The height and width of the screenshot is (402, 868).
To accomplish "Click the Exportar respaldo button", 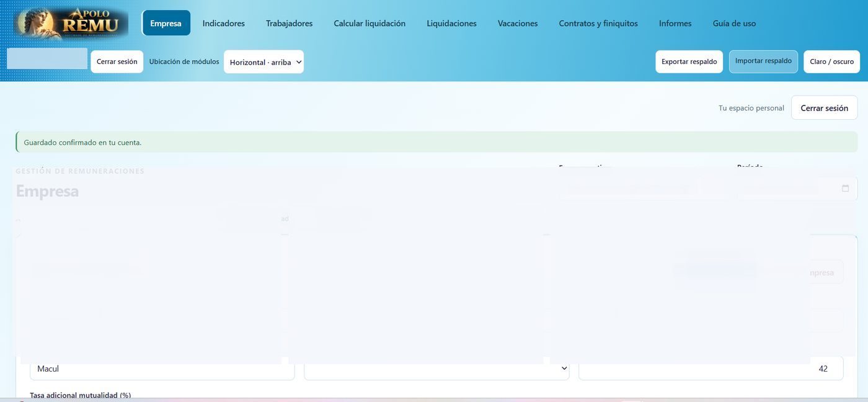I will coord(689,61).
